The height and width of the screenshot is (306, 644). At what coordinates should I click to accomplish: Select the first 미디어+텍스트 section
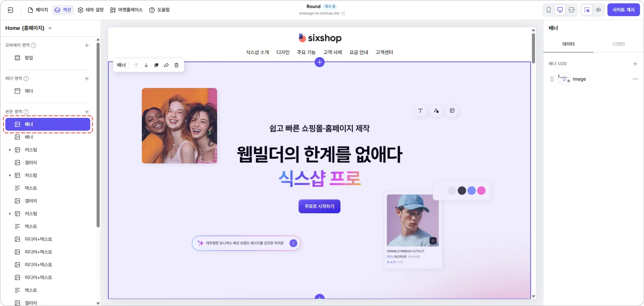pyautogui.click(x=48, y=239)
